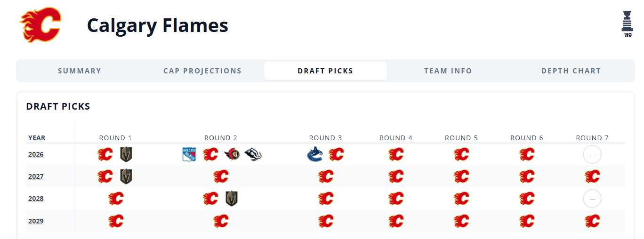Click the New York Rangers 2026 Round 2 pick
This screenshot has height=239, width=644.
(x=189, y=154)
